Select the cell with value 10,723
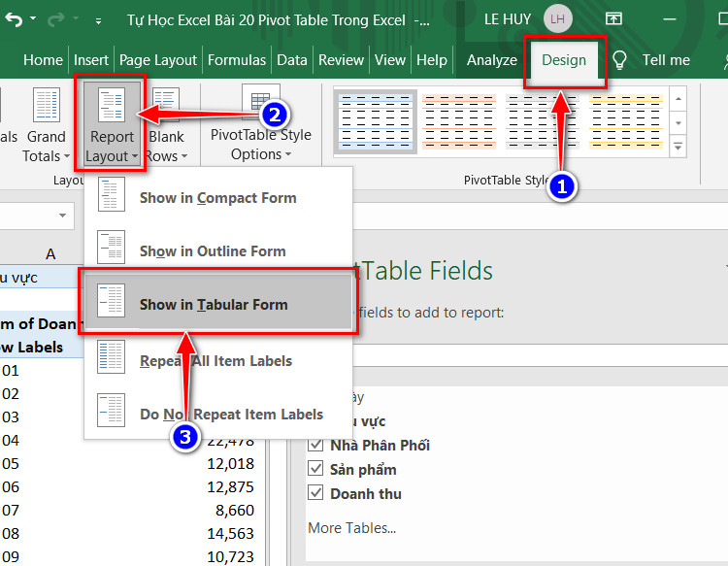 230,556
